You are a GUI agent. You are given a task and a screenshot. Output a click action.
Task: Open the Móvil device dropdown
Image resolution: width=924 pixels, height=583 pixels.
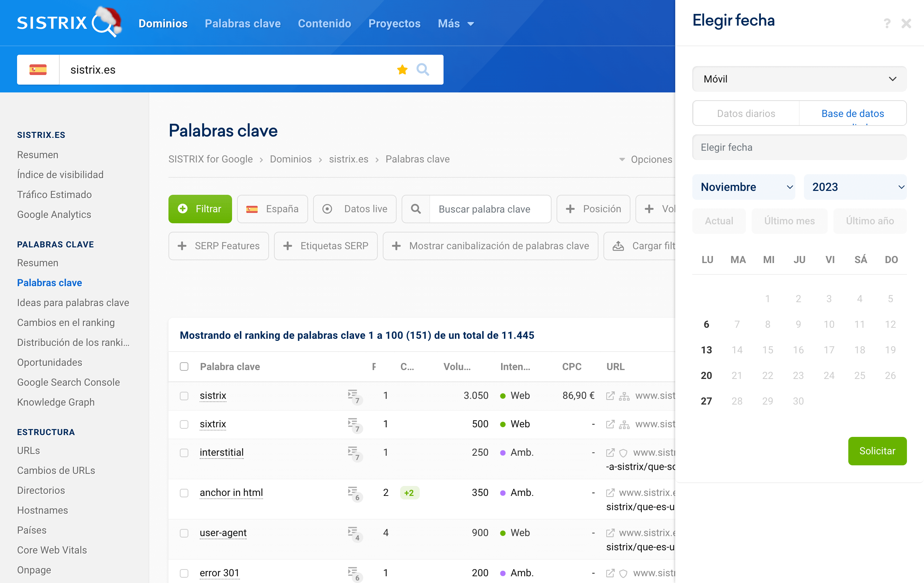(799, 79)
